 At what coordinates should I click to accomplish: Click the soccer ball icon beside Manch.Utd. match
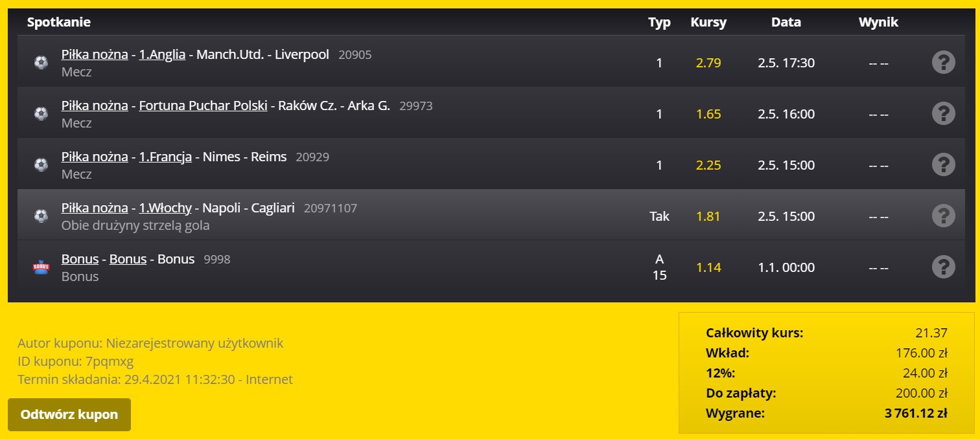click(x=41, y=63)
